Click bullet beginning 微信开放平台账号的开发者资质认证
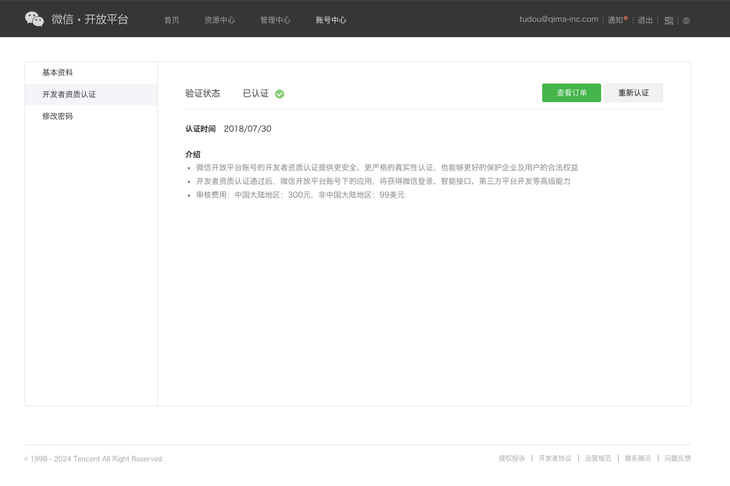 pos(387,168)
